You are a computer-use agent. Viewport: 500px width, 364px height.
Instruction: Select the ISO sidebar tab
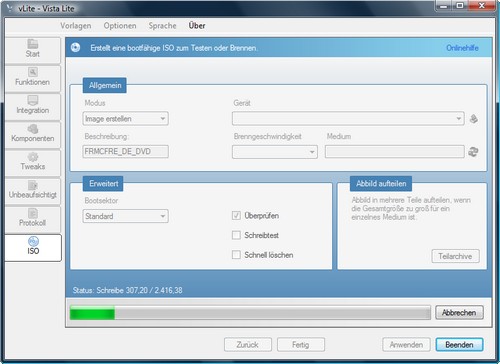click(33, 247)
